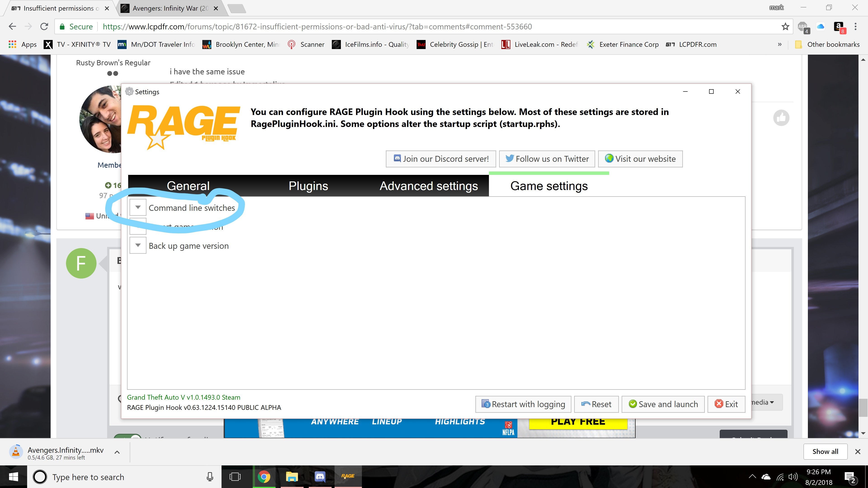
Task: Expand the Back up game version section
Action: point(138,246)
